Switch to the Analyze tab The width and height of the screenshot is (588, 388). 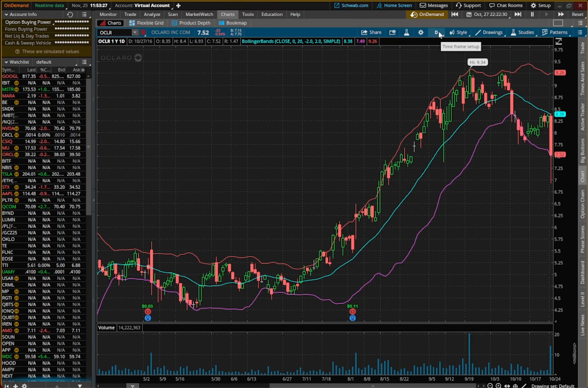click(x=152, y=14)
